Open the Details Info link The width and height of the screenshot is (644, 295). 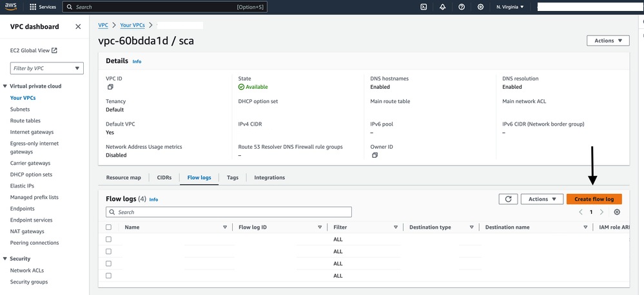[x=137, y=62]
